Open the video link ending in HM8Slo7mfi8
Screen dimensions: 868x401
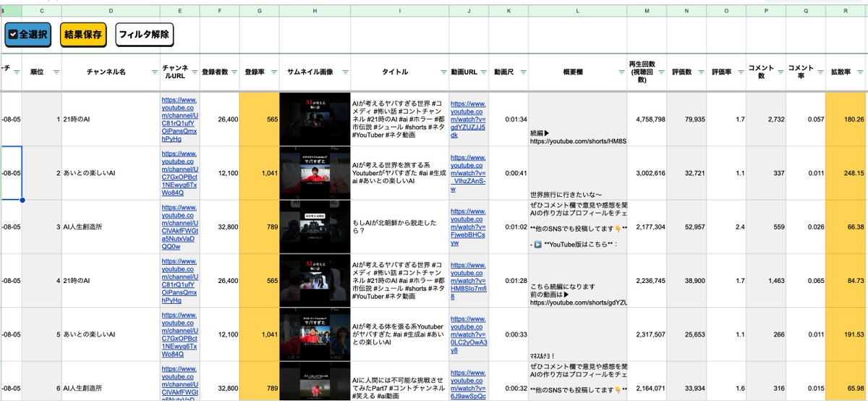(468, 280)
